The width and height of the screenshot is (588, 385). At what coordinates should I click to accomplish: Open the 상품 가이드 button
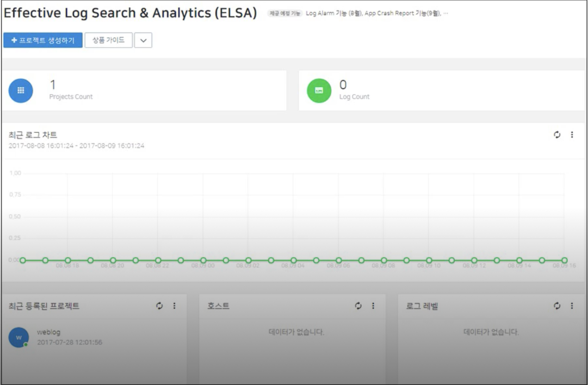point(108,40)
